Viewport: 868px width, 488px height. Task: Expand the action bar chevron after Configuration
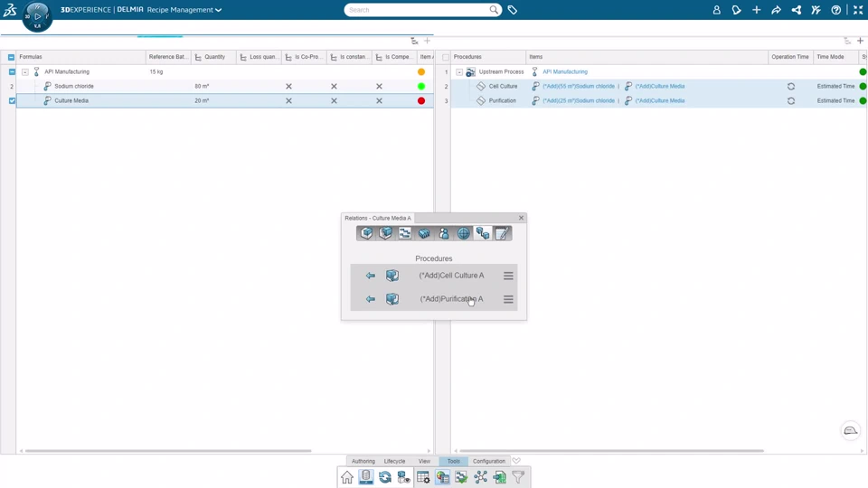pos(516,461)
